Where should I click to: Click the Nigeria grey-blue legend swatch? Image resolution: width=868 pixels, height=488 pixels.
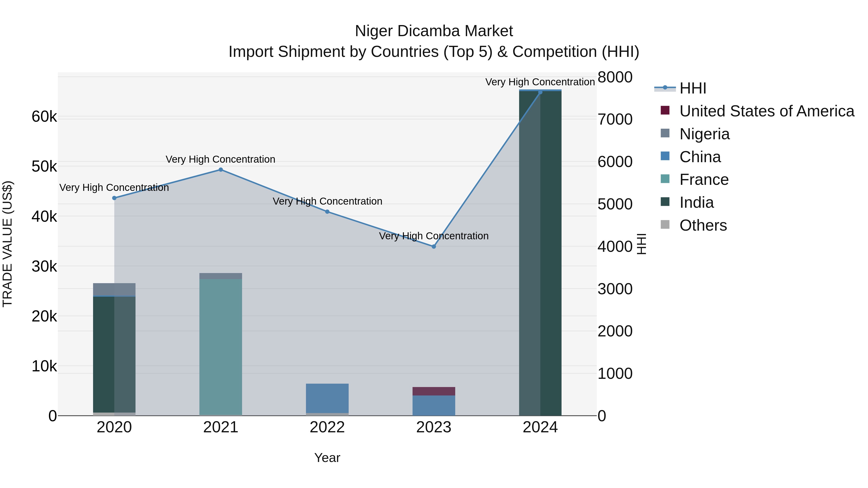click(x=665, y=133)
